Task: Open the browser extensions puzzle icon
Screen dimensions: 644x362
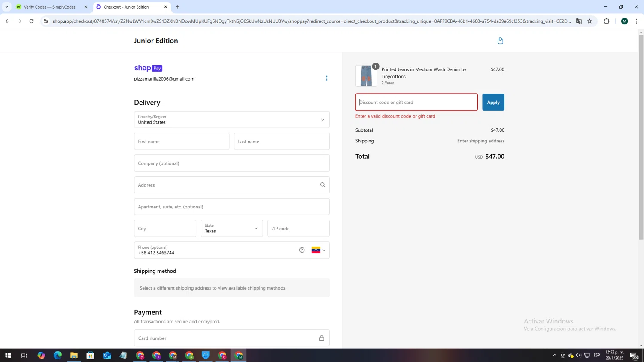Action: pyautogui.click(x=607, y=21)
